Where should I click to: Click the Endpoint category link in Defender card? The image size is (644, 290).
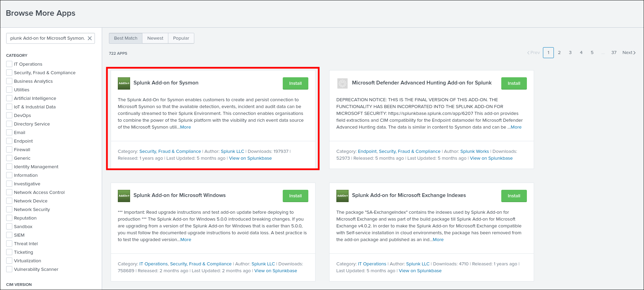tap(367, 151)
